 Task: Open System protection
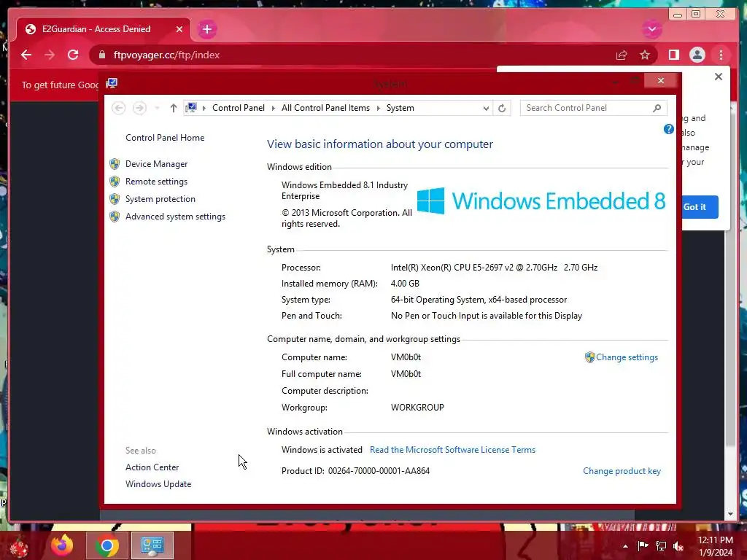pos(160,199)
